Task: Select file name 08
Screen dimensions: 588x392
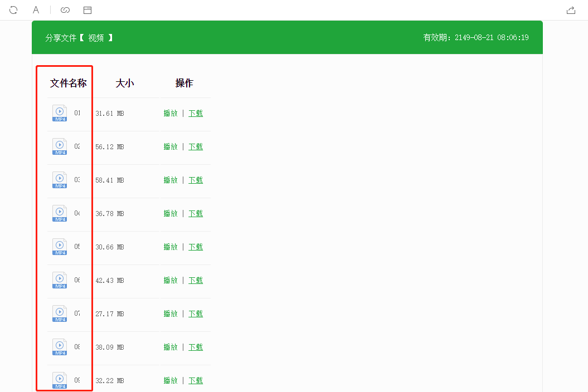Action: [x=77, y=347]
